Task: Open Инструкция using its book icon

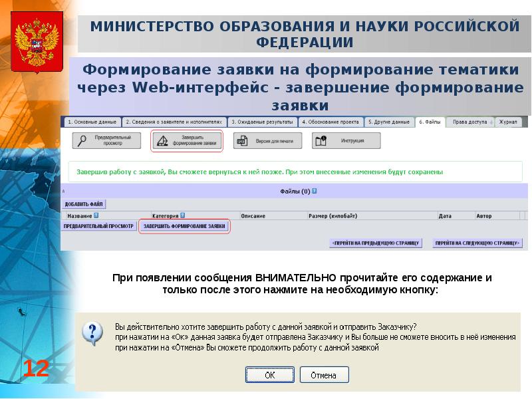Action: [321, 140]
